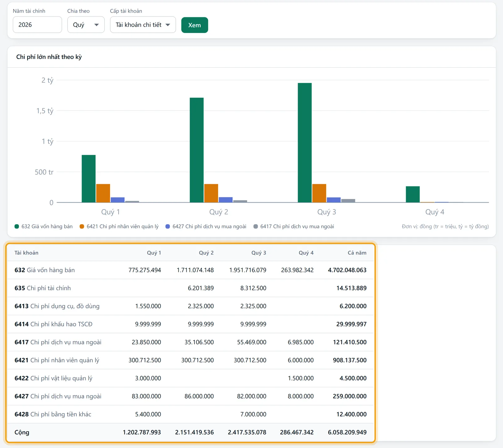Click the value 6.201.389

201,288
